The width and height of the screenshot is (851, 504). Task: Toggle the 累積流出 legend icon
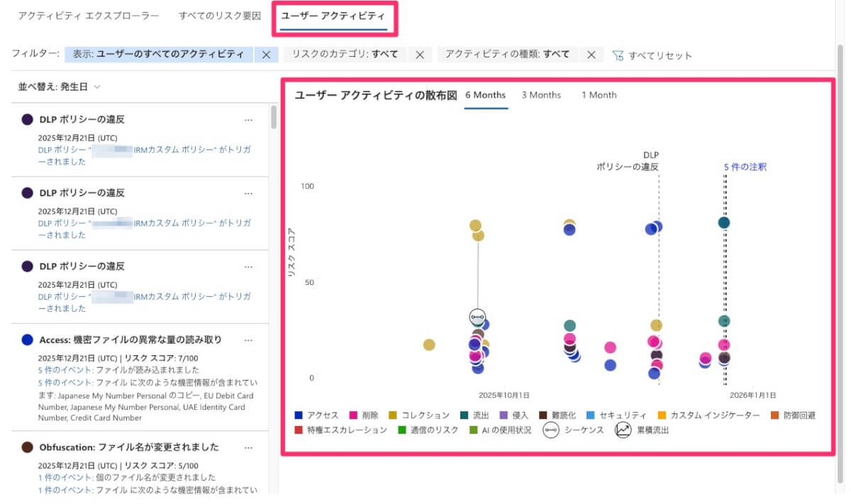tap(623, 430)
